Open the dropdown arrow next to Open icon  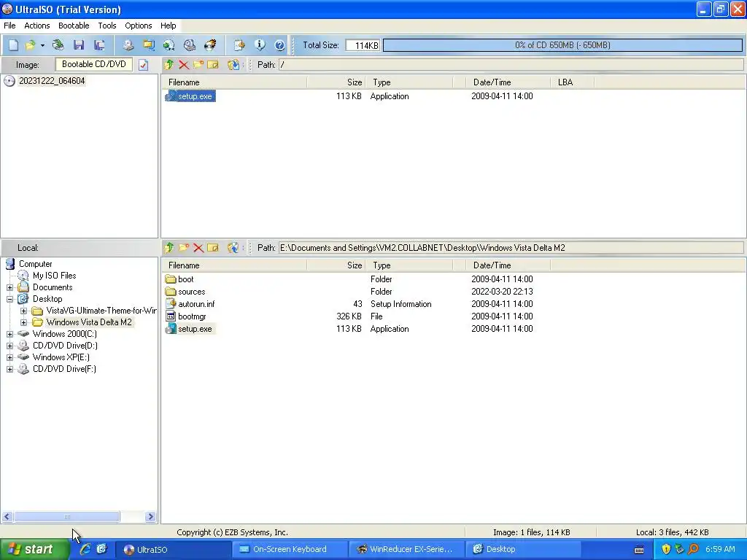(x=42, y=46)
